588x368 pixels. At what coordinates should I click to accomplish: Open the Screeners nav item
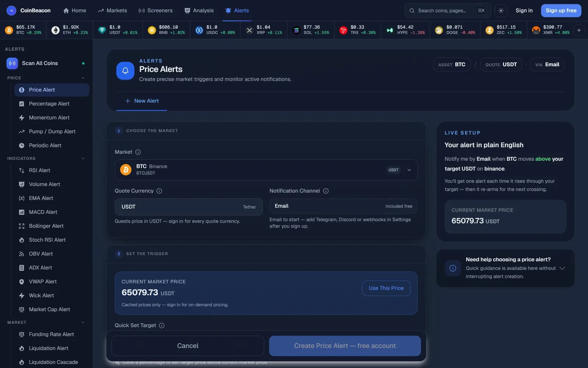click(155, 11)
